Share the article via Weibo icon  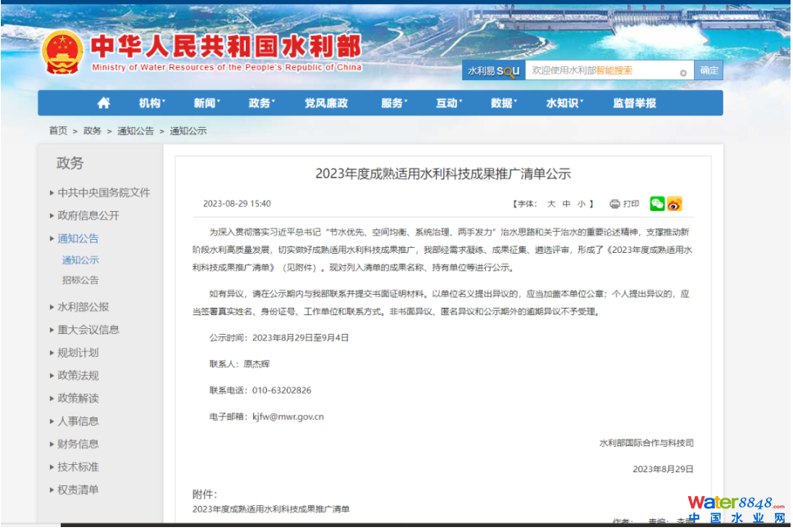pyautogui.click(x=674, y=204)
